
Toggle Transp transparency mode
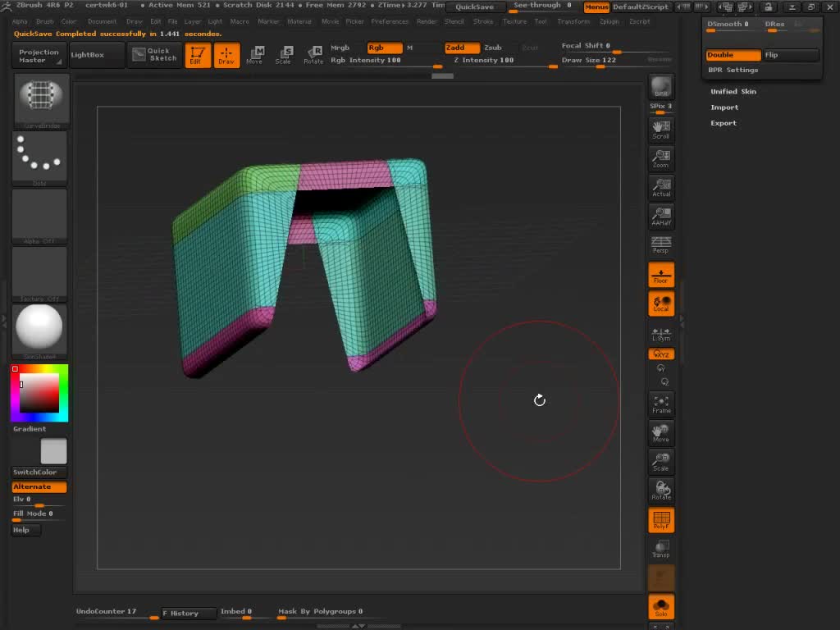pos(661,549)
